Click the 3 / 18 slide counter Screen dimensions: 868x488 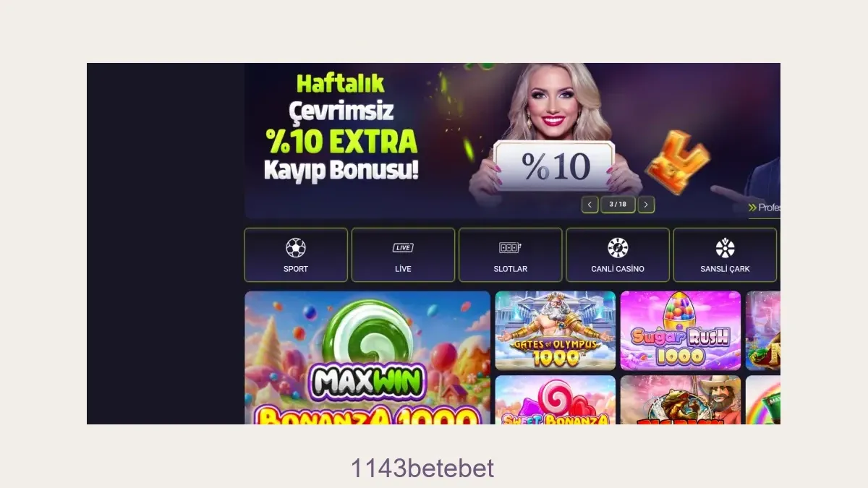click(x=618, y=205)
